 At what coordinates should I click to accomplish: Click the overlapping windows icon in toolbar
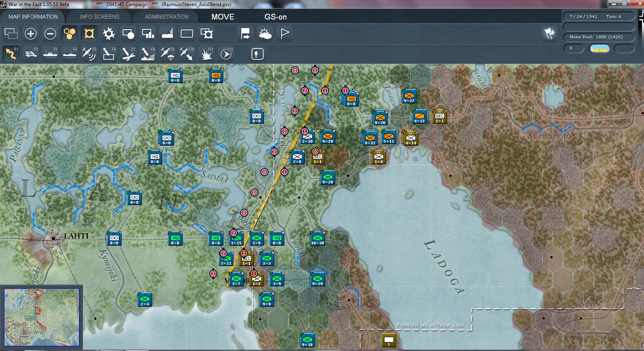coord(11,33)
